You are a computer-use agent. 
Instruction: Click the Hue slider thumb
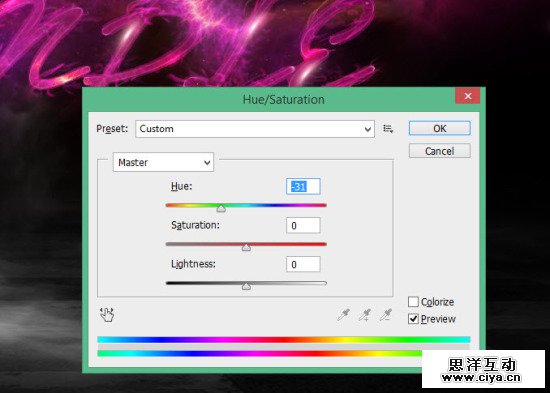coord(221,208)
